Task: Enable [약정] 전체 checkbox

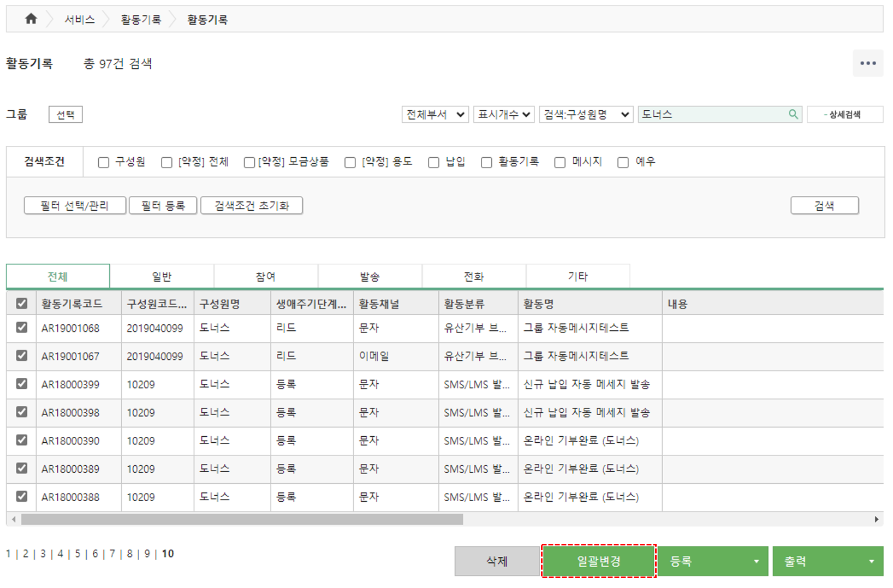Action: [166, 163]
